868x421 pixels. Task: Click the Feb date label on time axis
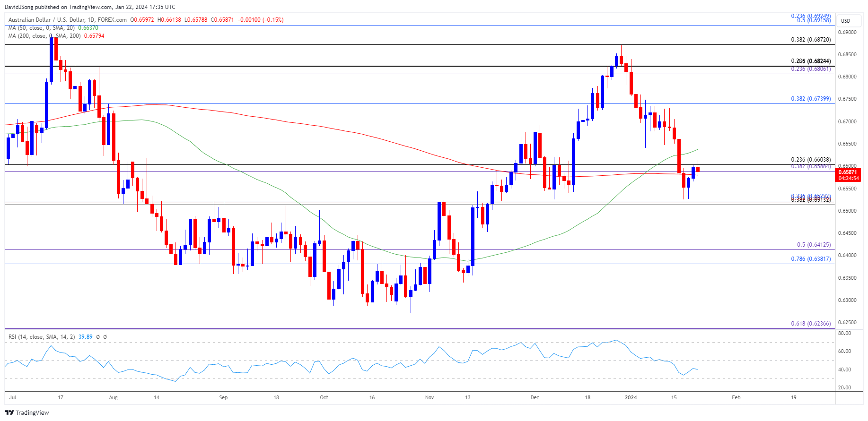tap(736, 397)
